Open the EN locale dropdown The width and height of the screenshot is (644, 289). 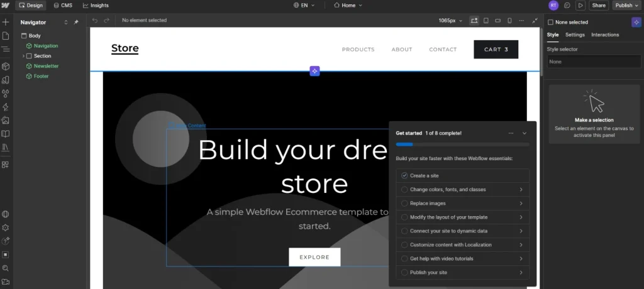[304, 5]
